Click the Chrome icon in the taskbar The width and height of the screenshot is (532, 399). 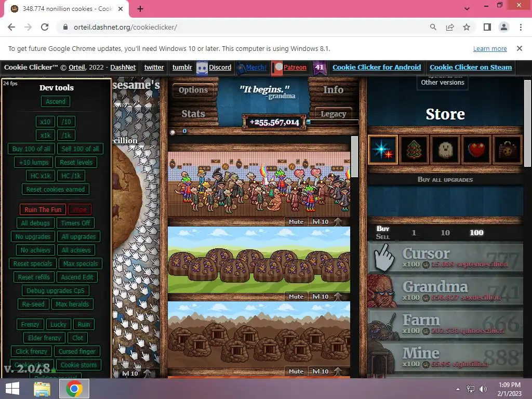[74, 389]
